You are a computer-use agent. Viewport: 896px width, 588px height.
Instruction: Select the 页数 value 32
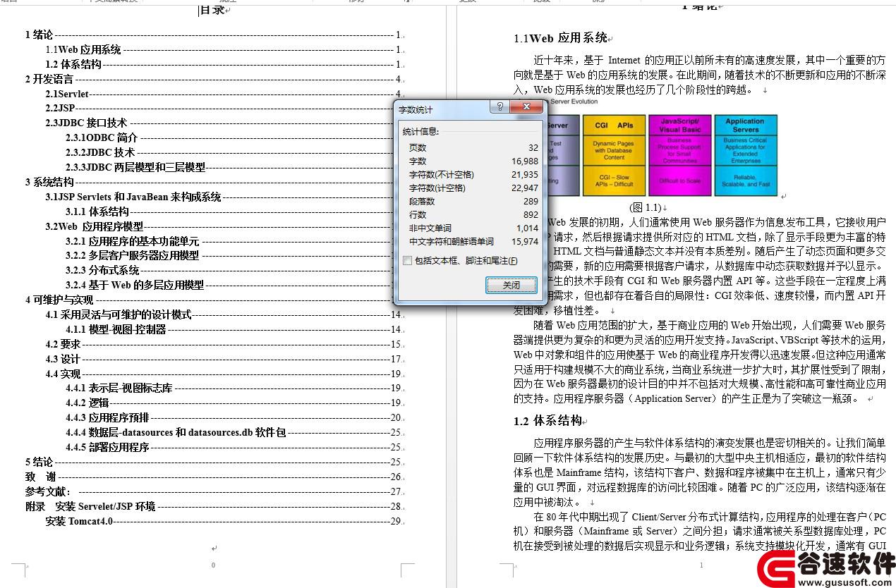(x=533, y=147)
